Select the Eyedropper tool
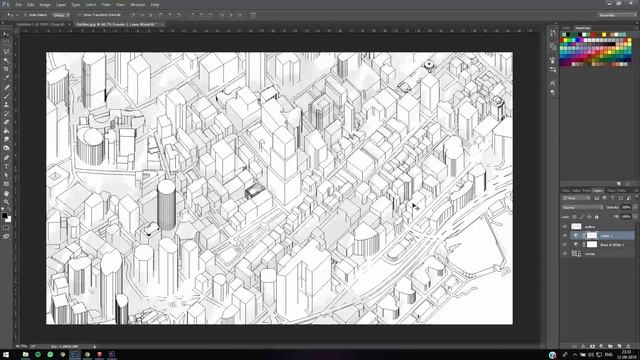This screenshot has width=640, height=360. coord(6,78)
